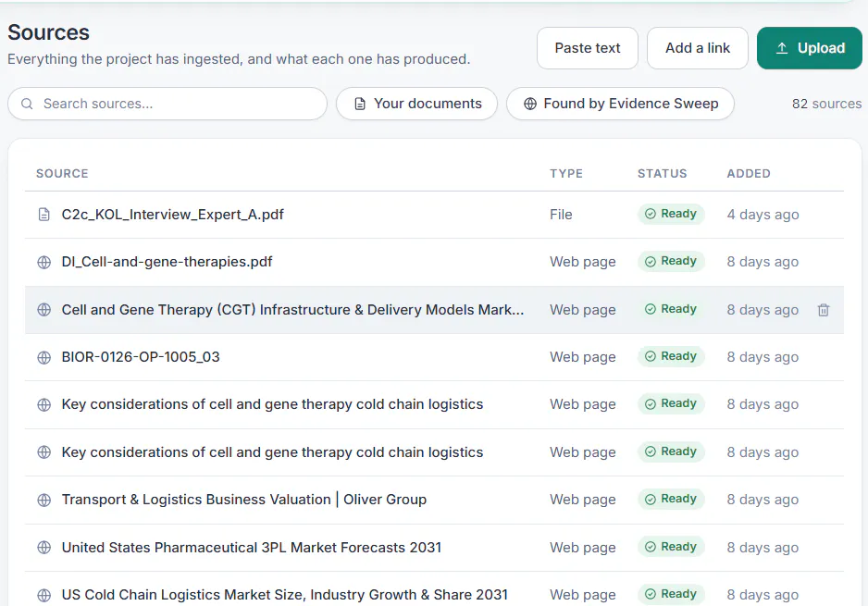Click the TYPE column header

(x=566, y=174)
